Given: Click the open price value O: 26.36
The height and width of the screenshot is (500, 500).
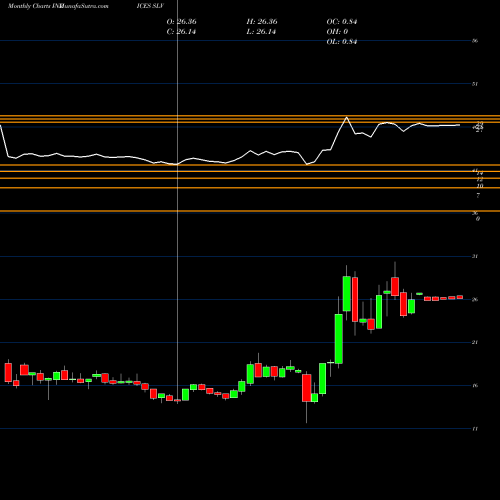Looking at the screenshot, I should pos(181,22).
